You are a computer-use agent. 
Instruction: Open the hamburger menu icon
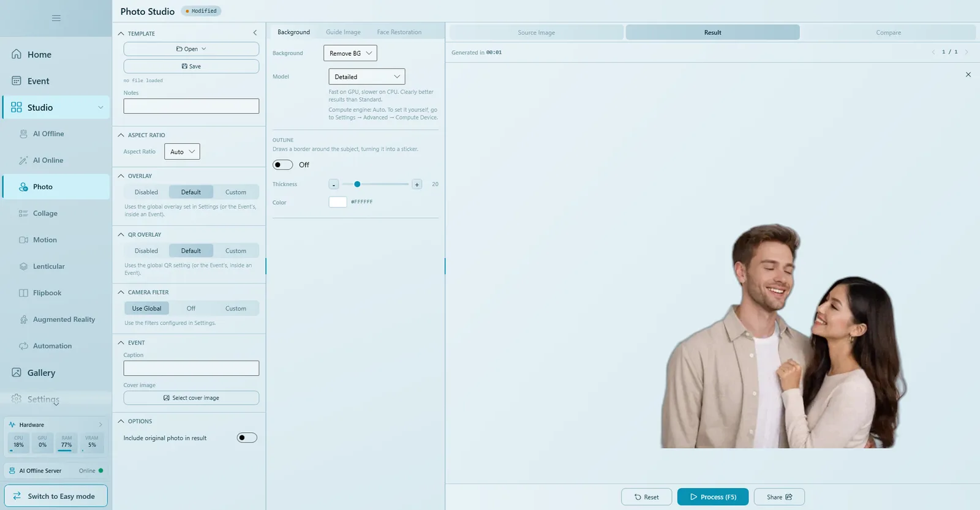(56, 18)
